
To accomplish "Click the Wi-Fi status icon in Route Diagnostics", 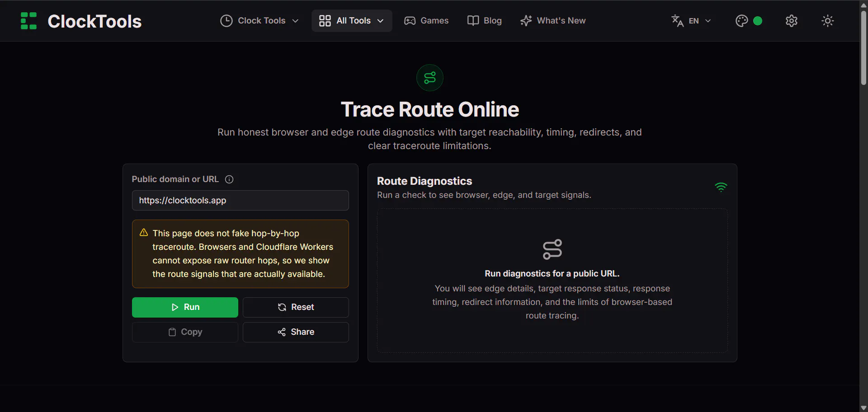I will click(721, 187).
